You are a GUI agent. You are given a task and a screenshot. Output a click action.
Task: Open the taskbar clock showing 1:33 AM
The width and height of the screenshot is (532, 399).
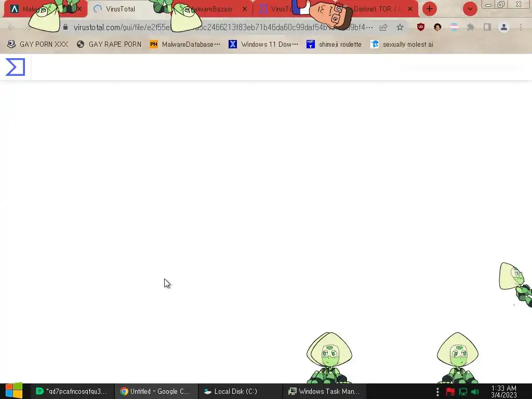(x=504, y=392)
